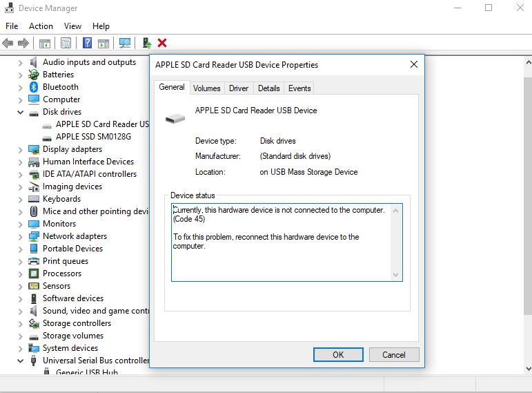Click the Cancel button
This screenshot has height=393, width=532.
pos(394,354)
